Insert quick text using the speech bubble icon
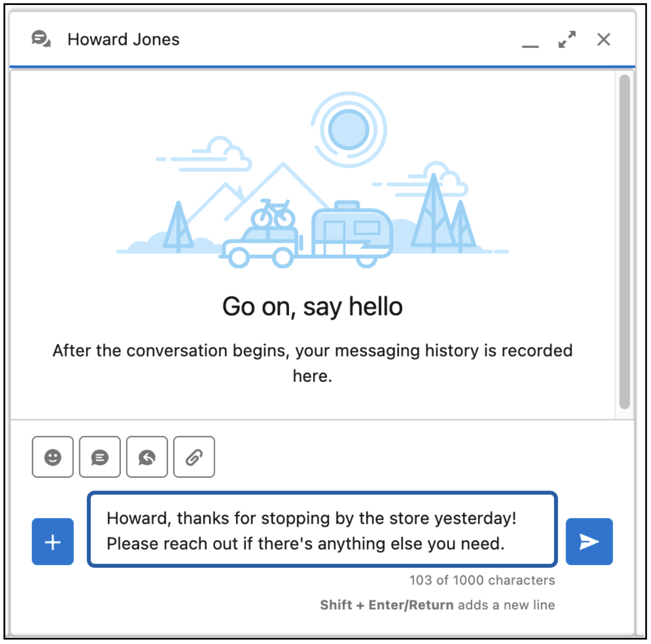The image size is (651, 644). pyautogui.click(x=99, y=457)
